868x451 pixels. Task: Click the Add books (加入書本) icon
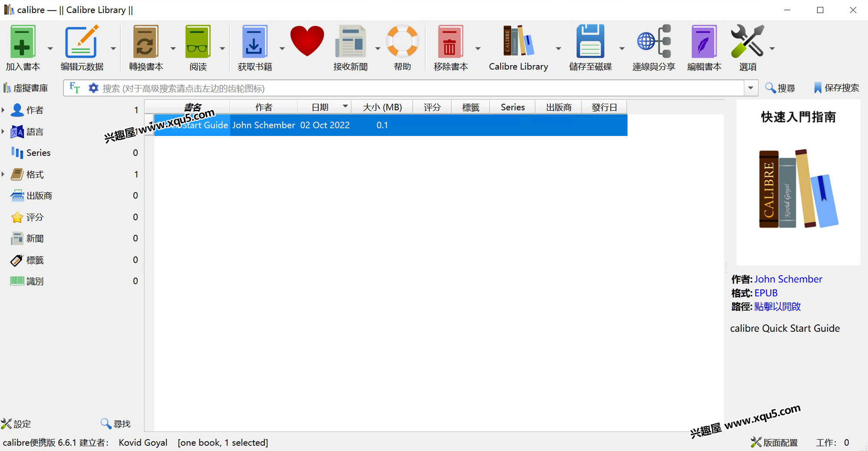click(x=23, y=42)
